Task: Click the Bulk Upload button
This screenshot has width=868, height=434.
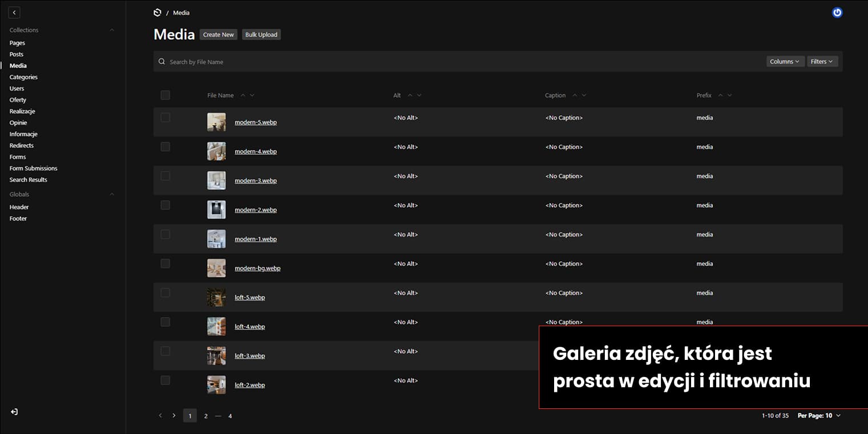Action: click(x=261, y=35)
